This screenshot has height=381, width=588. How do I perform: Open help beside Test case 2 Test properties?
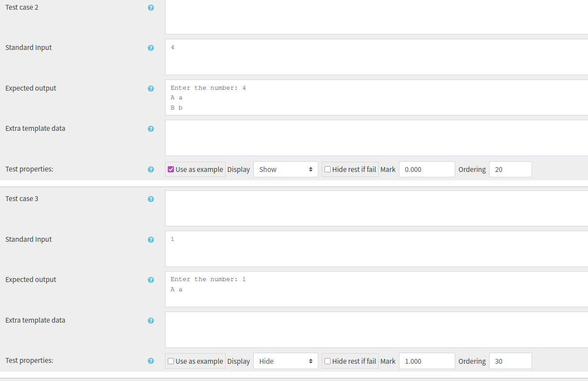[151, 169]
